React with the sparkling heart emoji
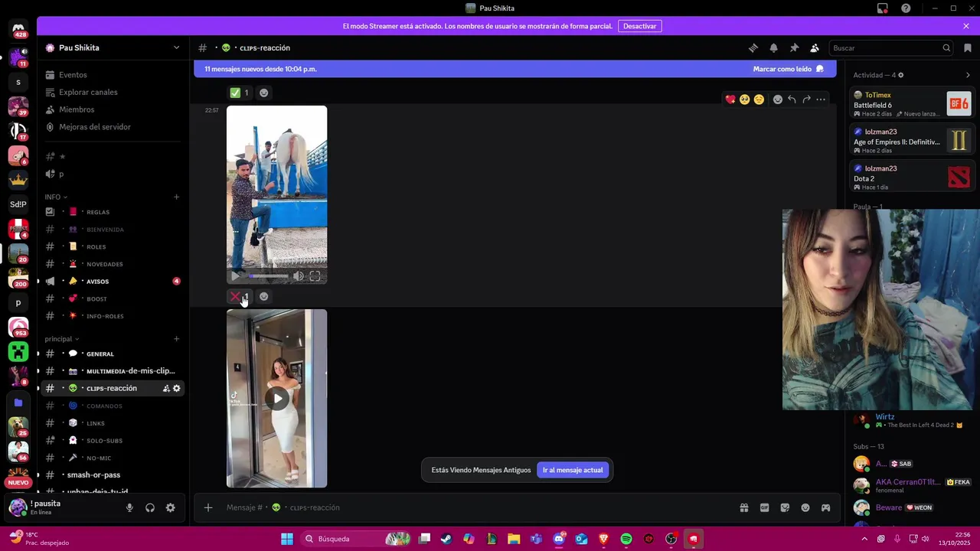Screen dimensions: 980x551 tap(730, 99)
